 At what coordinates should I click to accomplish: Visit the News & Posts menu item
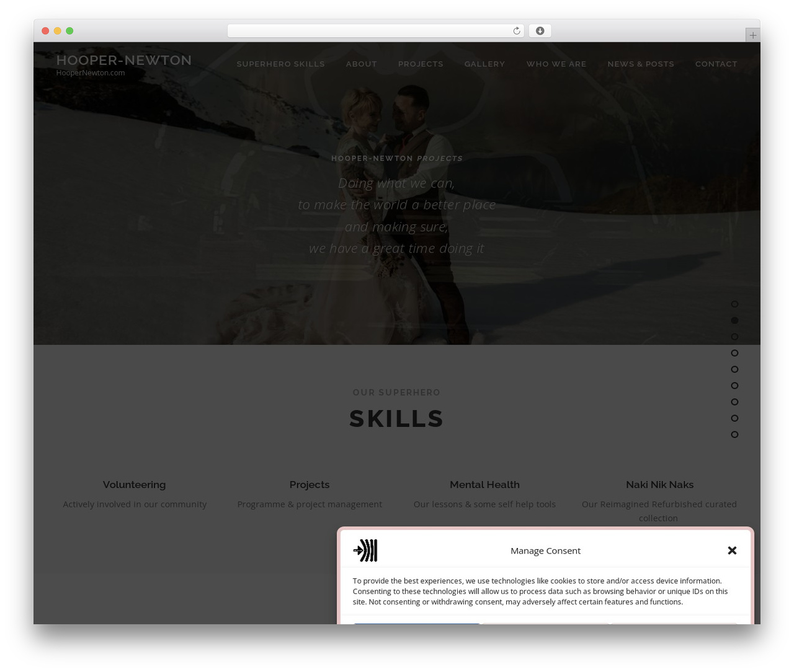pos(641,64)
